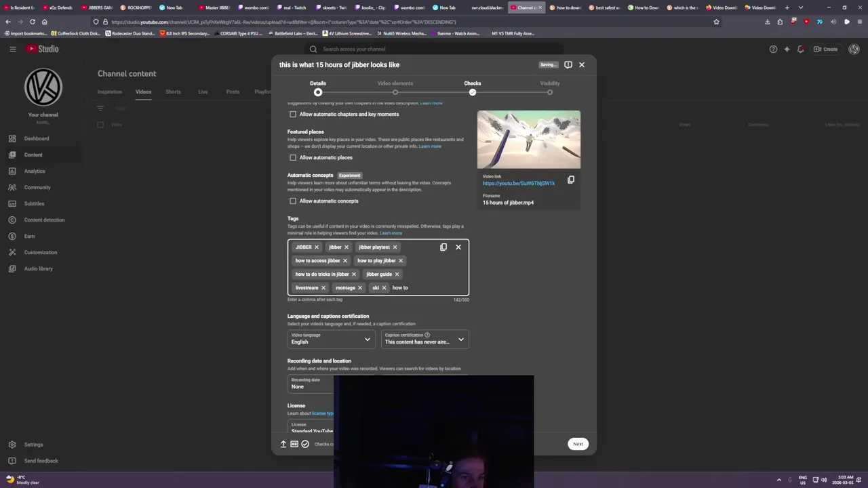Click browser reload button

pyautogui.click(x=33, y=22)
